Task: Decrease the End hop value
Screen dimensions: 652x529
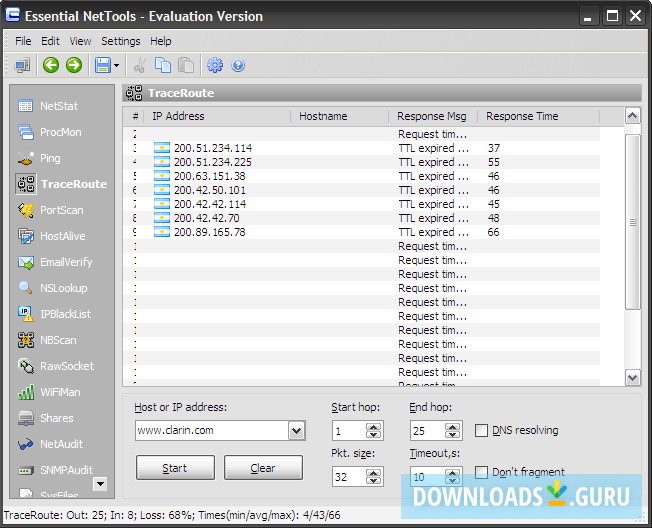Action: (452, 435)
